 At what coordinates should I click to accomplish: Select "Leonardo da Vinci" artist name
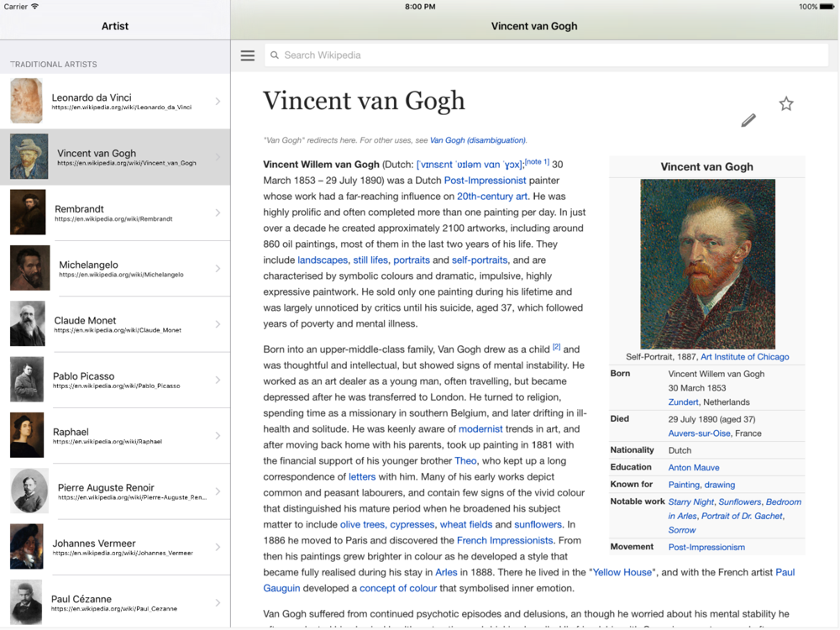click(92, 97)
